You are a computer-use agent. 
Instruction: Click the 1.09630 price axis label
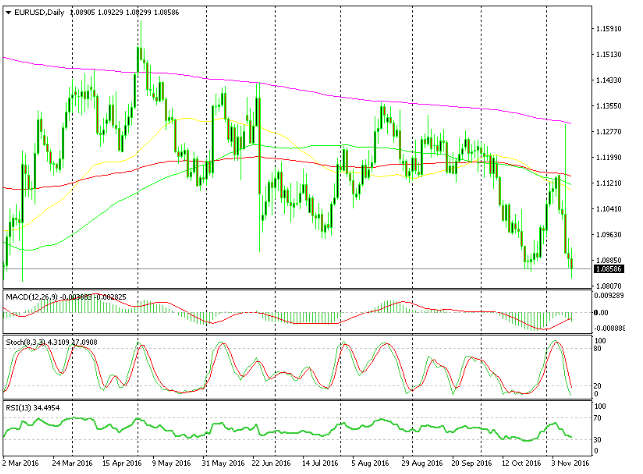tap(609, 235)
